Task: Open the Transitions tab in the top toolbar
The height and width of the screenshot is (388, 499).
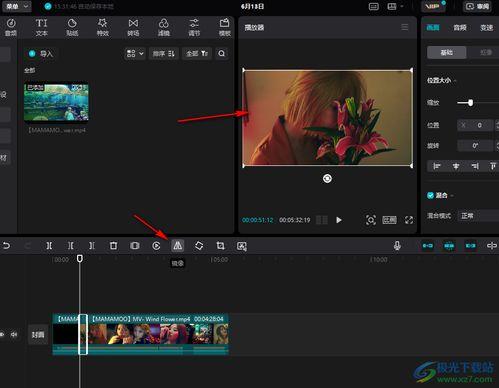Action: tap(133, 27)
